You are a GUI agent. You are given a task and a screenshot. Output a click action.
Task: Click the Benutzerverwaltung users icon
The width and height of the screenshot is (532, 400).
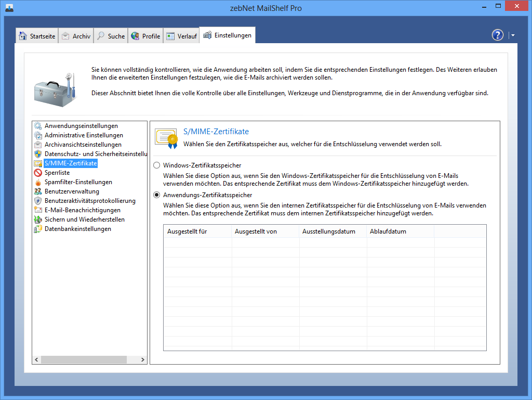tap(38, 191)
